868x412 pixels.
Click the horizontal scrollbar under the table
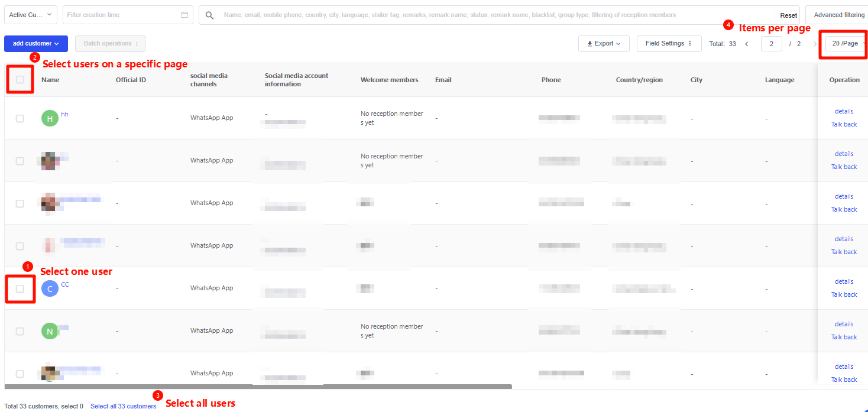tap(258, 387)
